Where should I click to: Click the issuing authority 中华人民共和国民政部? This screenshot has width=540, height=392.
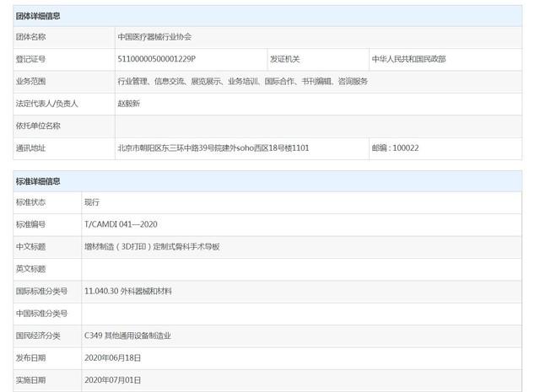408,59
